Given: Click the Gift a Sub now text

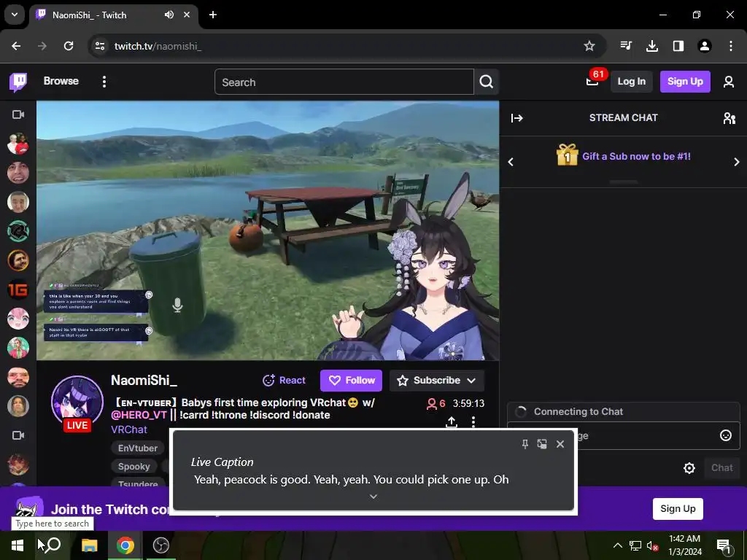Looking at the screenshot, I should click(x=636, y=156).
